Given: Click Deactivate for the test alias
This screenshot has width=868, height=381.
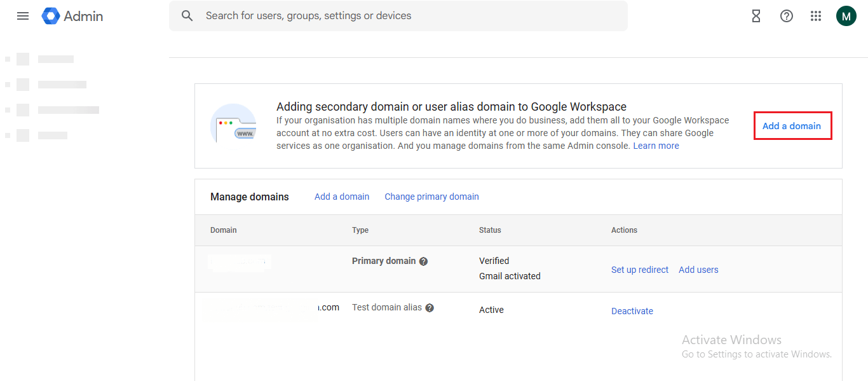Looking at the screenshot, I should click(x=632, y=311).
